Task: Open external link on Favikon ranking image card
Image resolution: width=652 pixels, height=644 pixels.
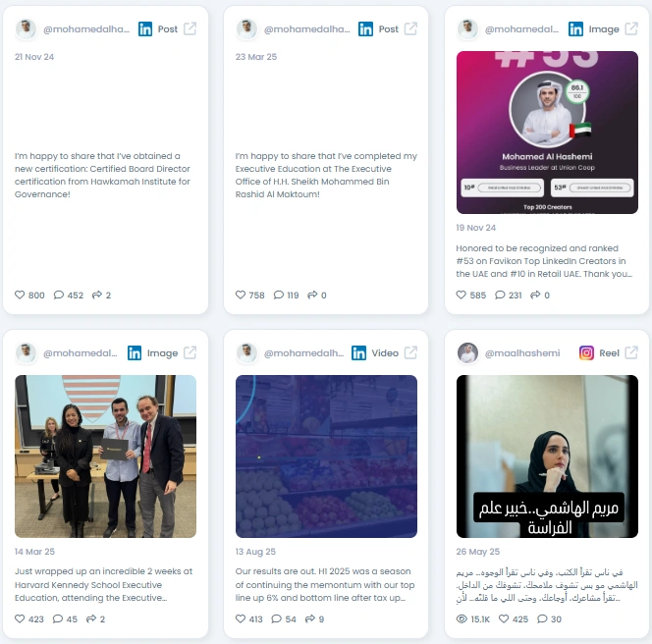Action: (631, 29)
